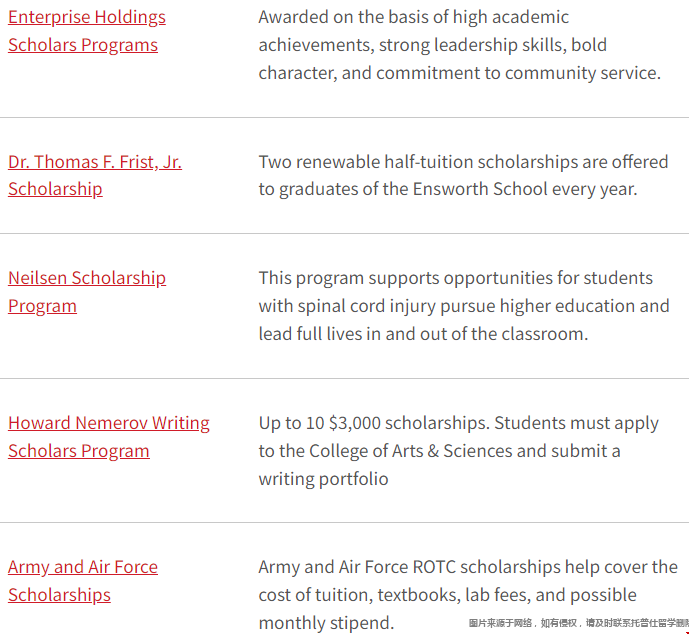The height and width of the screenshot is (634, 689).
Task: Click the 'Army and Air Force ROTC' description paragraph
Action: click(468, 595)
